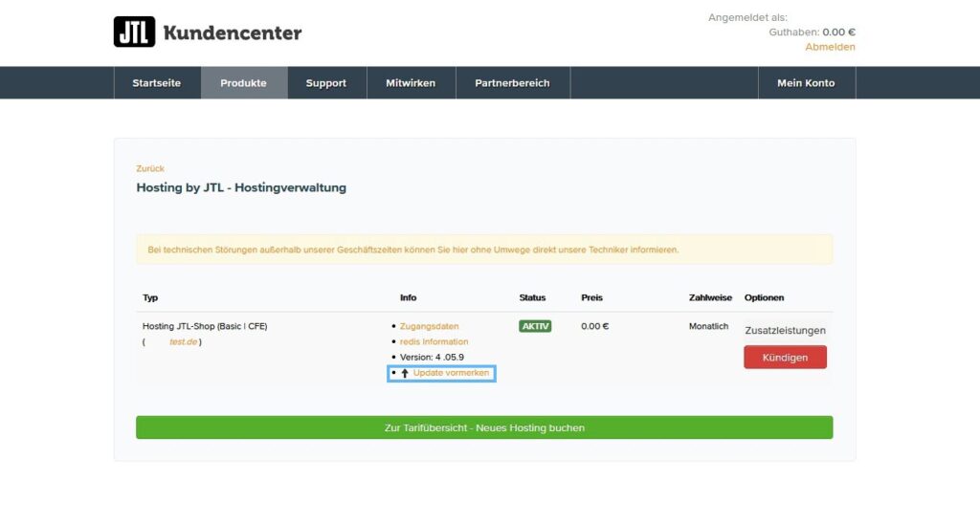Click the Typ column header
This screenshot has width=980, height=524.
tap(150, 298)
